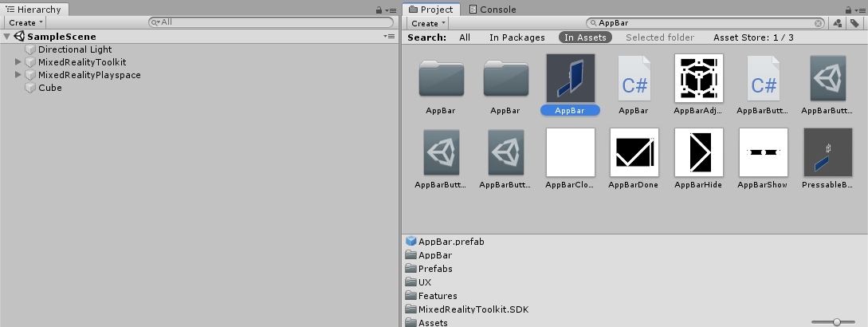
Task: Click the Assets folder path entry
Action: (x=433, y=322)
